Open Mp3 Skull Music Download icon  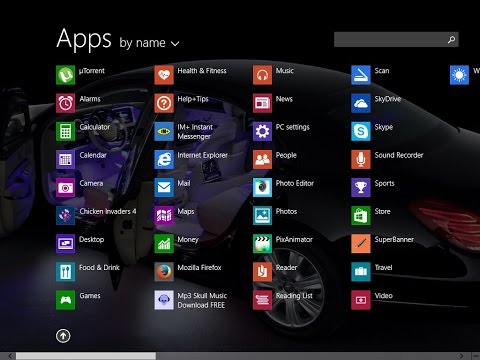point(164,300)
